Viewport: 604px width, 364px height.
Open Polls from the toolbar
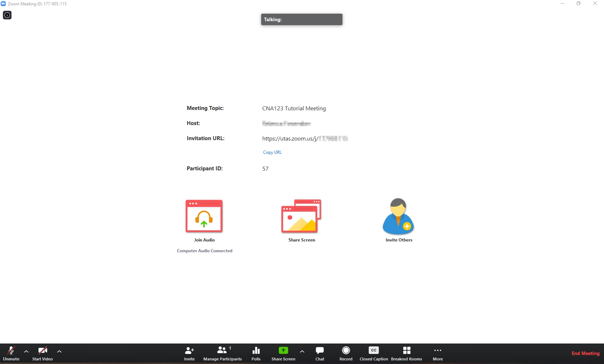coord(256,354)
